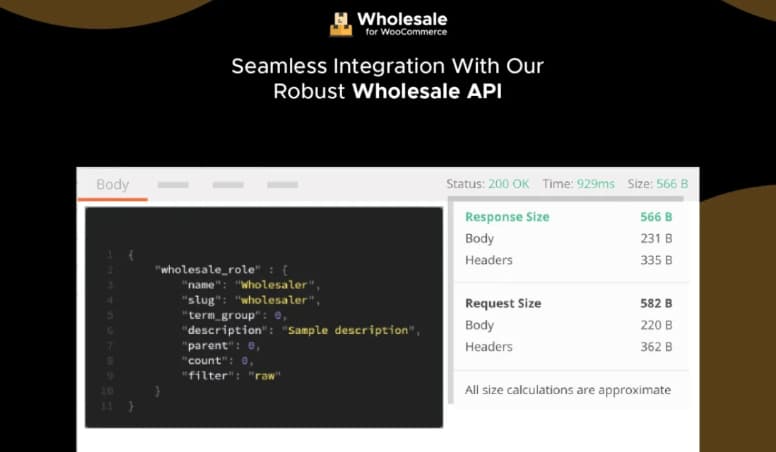Click the Request Body "220 B" value

[656, 325]
